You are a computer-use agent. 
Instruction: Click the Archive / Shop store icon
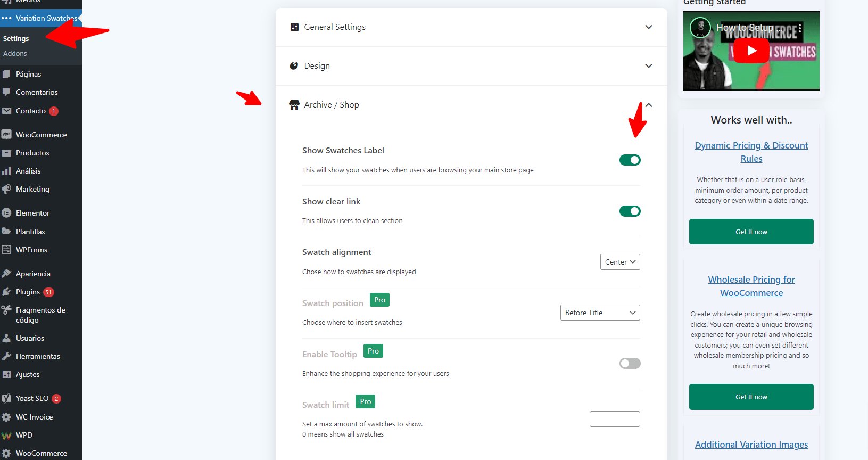[294, 104]
